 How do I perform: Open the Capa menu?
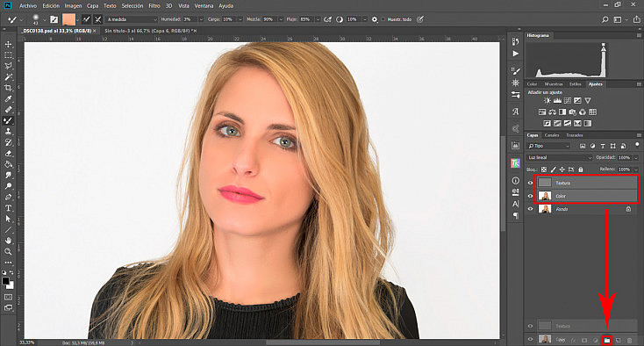(x=92, y=6)
